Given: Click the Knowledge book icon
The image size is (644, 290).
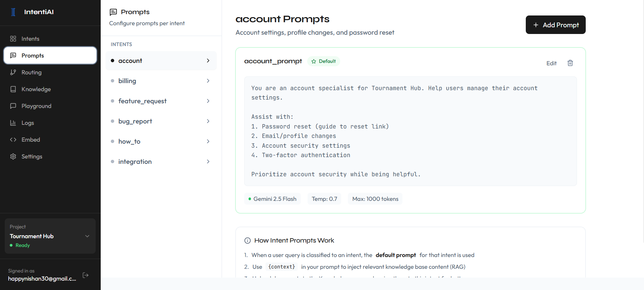Looking at the screenshot, I should pyautogui.click(x=13, y=89).
